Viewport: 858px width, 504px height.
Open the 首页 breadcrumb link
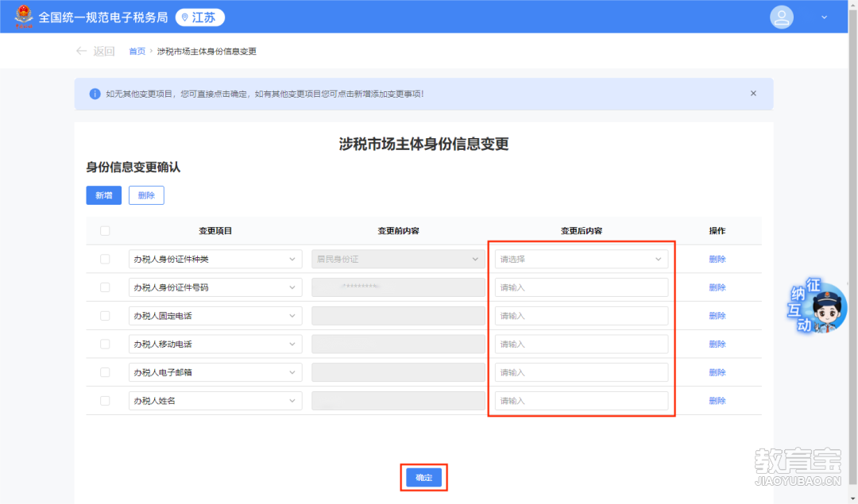pyautogui.click(x=137, y=52)
